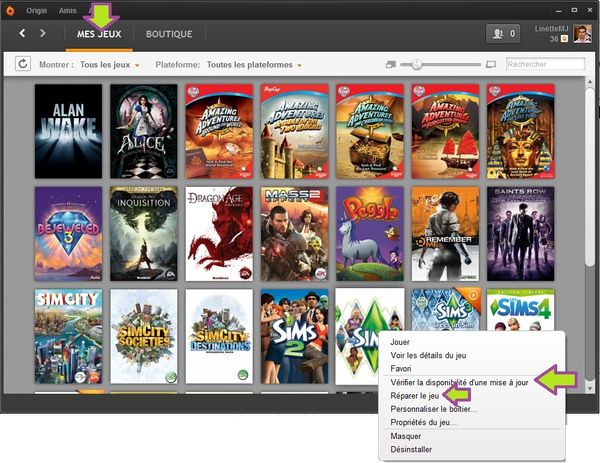This screenshot has height=463, width=600.
Task: Click the large tiles size icon
Action: click(x=491, y=64)
